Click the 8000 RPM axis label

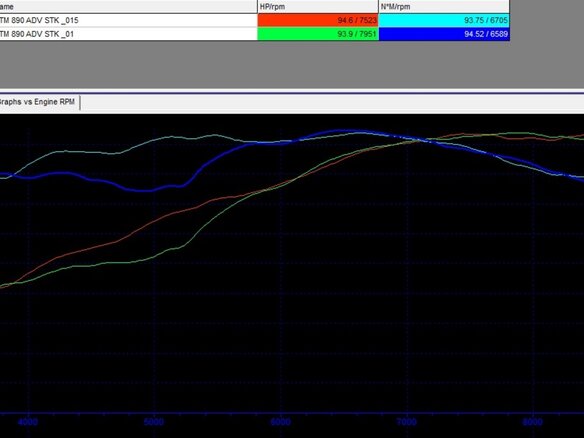click(x=533, y=422)
